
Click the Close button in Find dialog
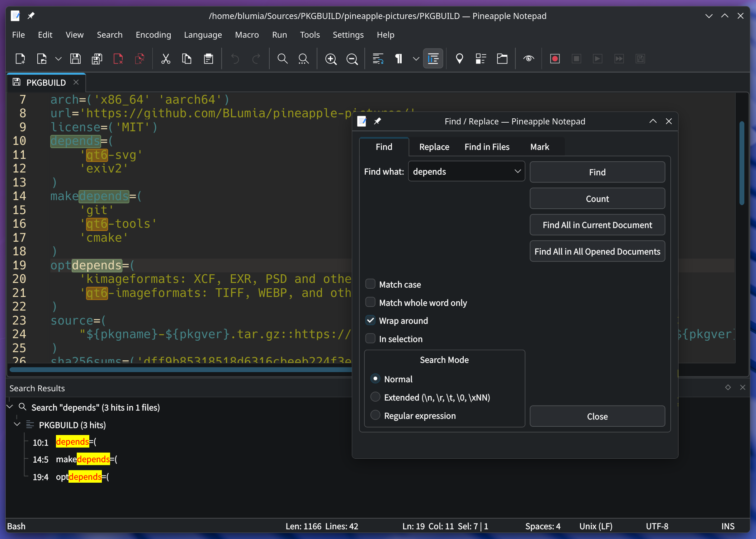click(x=597, y=416)
